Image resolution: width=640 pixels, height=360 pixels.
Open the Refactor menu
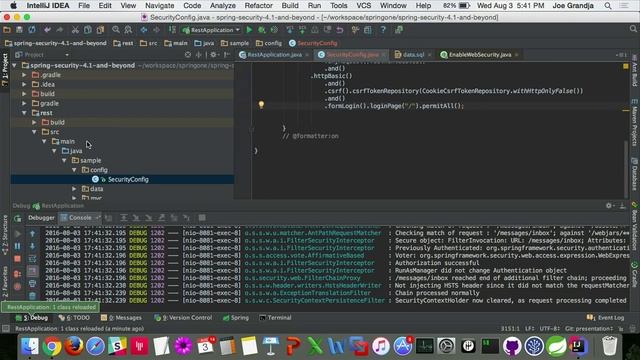258,6
